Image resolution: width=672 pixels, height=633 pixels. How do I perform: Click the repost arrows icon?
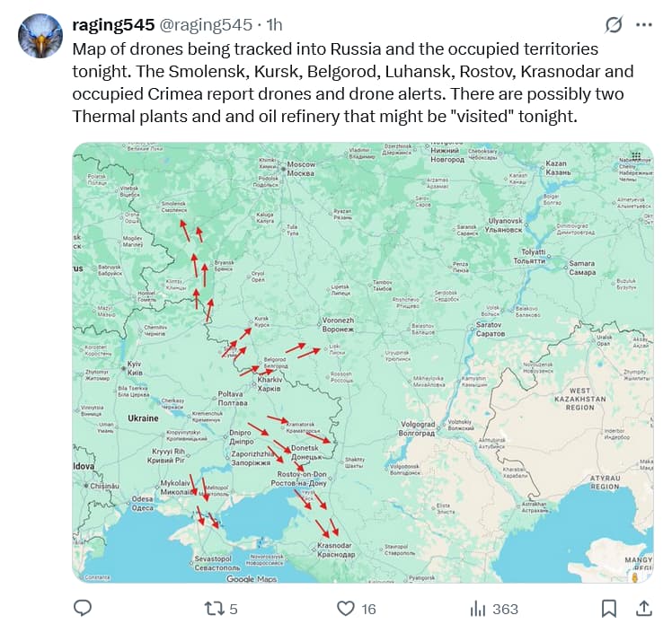coord(214,609)
